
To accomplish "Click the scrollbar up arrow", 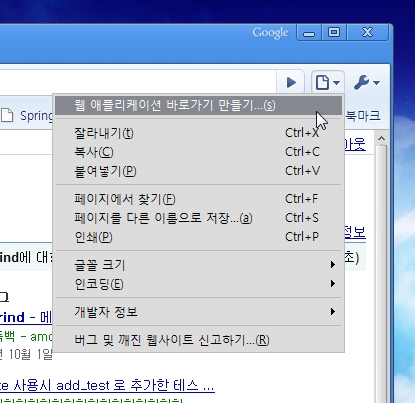I will (x=382, y=138).
